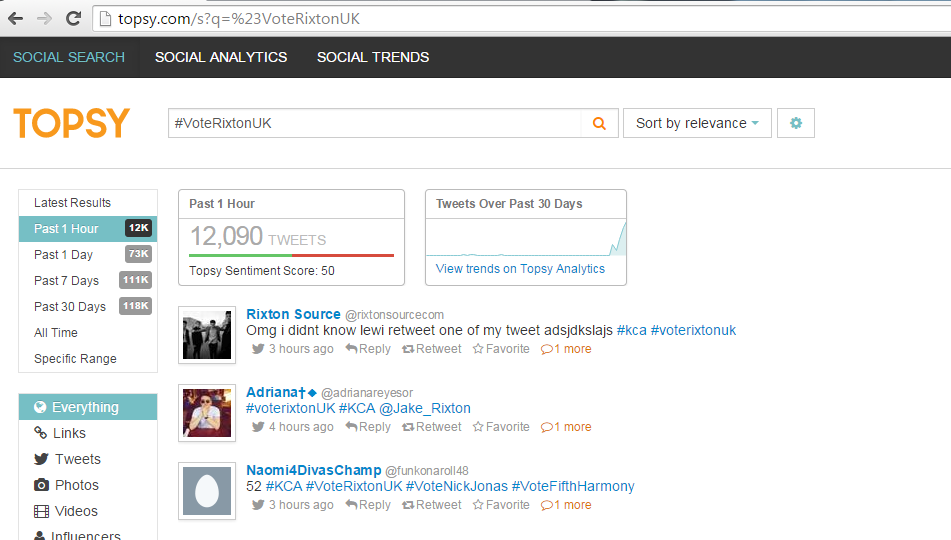This screenshot has width=951, height=540.
Task: Open View trends on Topsy Analytics link
Action: (520, 269)
